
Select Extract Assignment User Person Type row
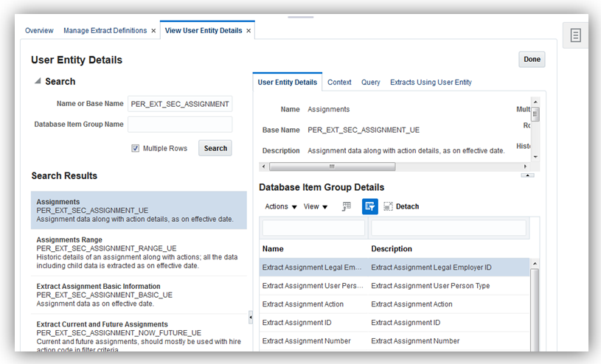pos(395,286)
